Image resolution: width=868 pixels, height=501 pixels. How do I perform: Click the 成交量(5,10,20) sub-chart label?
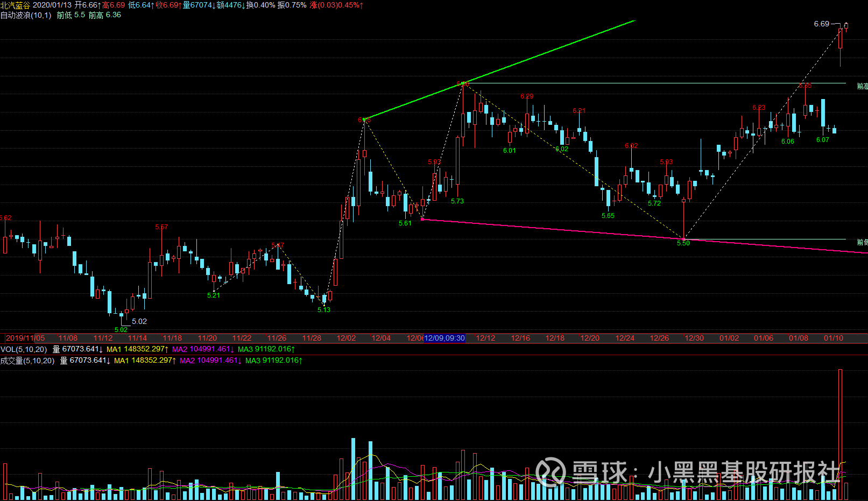[27, 361]
